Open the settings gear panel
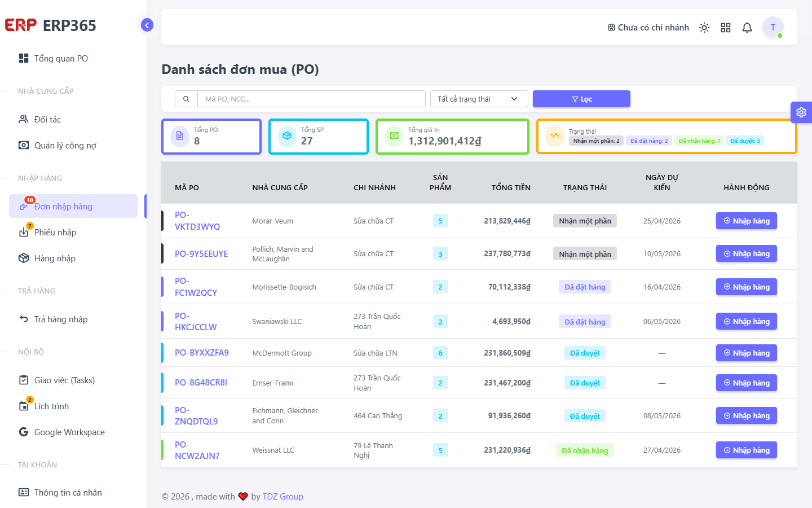Screen dimensions: 812x508 801,112
